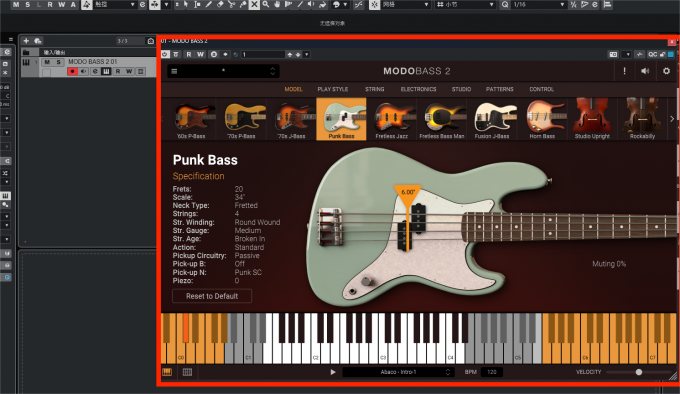Switch to the STUDIO tab

coord(461,89)
